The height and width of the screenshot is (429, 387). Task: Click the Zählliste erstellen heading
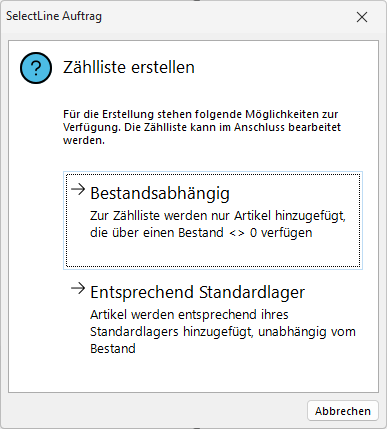click(x=129, y=67)
